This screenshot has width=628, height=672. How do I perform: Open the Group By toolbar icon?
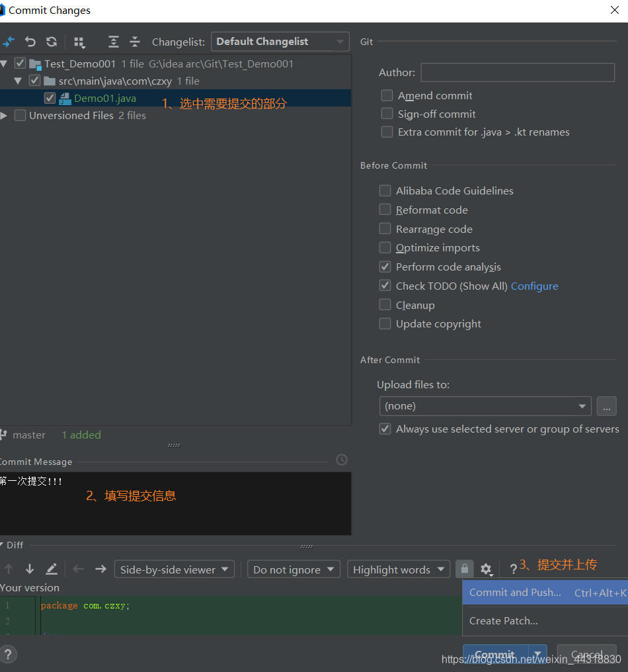tap(80, 42)
